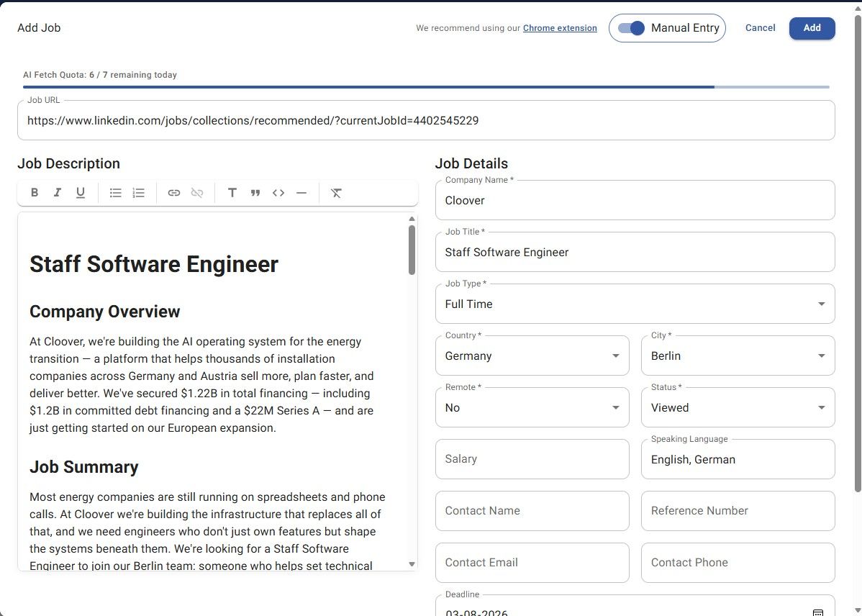
Task: Focus the Reference Number field
Action: pyautogui.click(x=738, y=511)
